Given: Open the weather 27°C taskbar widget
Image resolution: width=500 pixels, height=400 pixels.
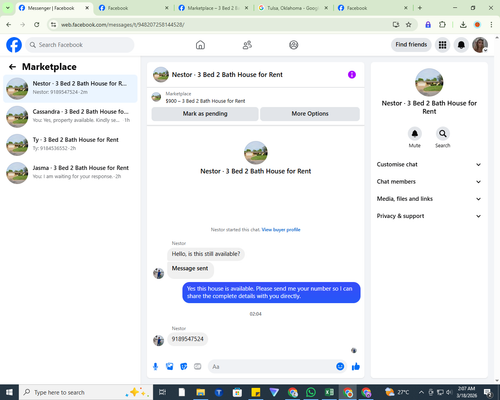Looking at the screenshot, I should tap(397, 392).
